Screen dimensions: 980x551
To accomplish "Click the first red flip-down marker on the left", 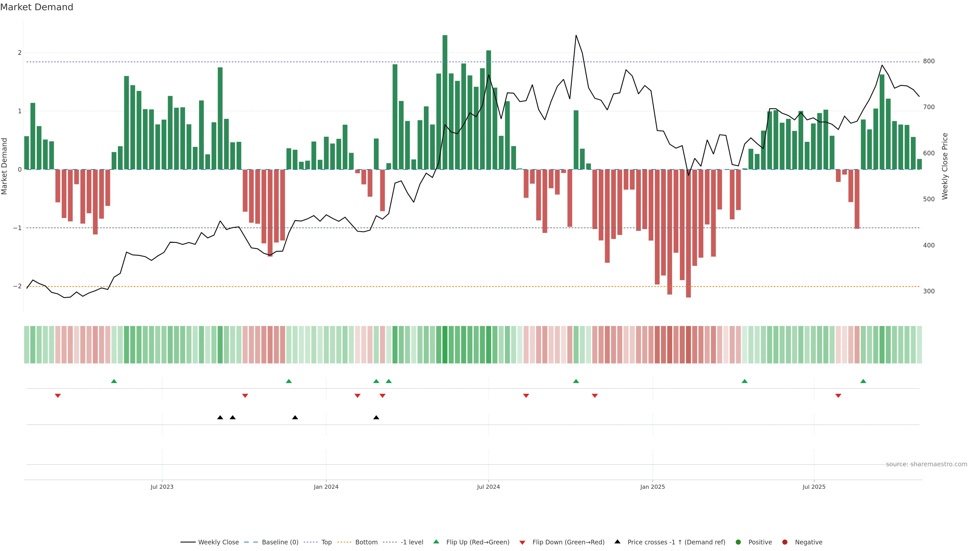I will pyautogui.click(x=58, y=396).
